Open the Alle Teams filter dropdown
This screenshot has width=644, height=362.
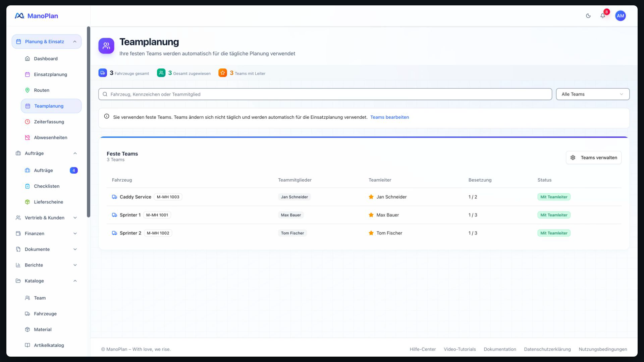593,94
